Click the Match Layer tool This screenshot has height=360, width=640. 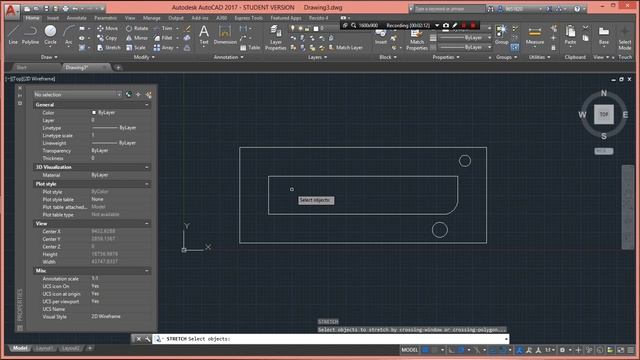tap(346, 48)
